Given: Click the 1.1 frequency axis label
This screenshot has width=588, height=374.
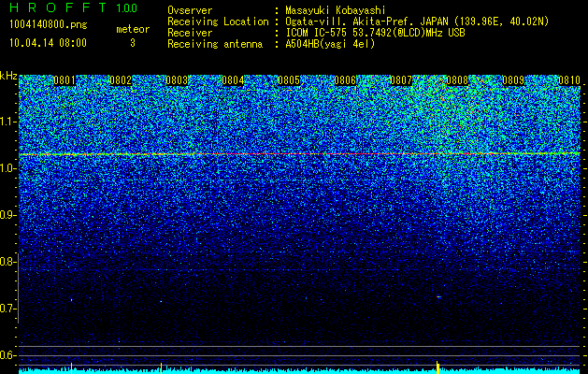Looking at the screenshot, I should [7, 122].
